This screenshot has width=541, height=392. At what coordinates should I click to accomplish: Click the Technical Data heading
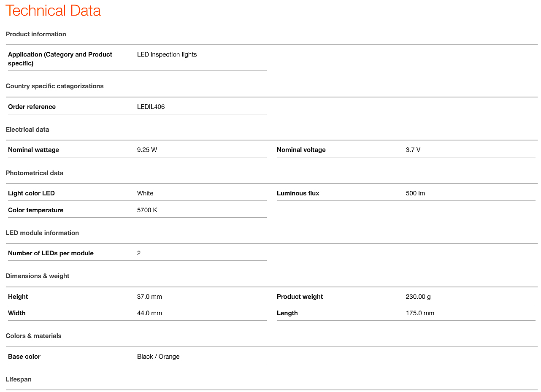click(53, 11)
